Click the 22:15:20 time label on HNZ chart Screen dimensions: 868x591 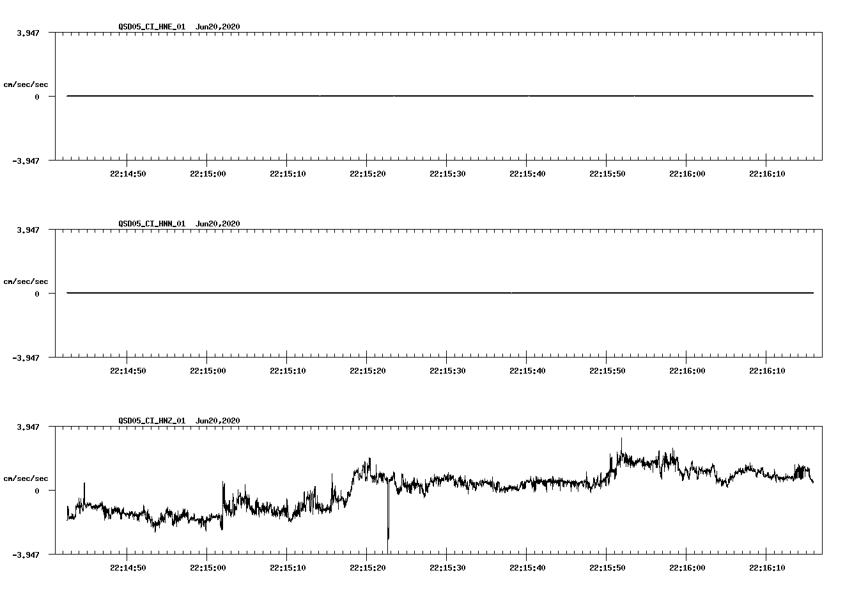[x=368, y=568]
